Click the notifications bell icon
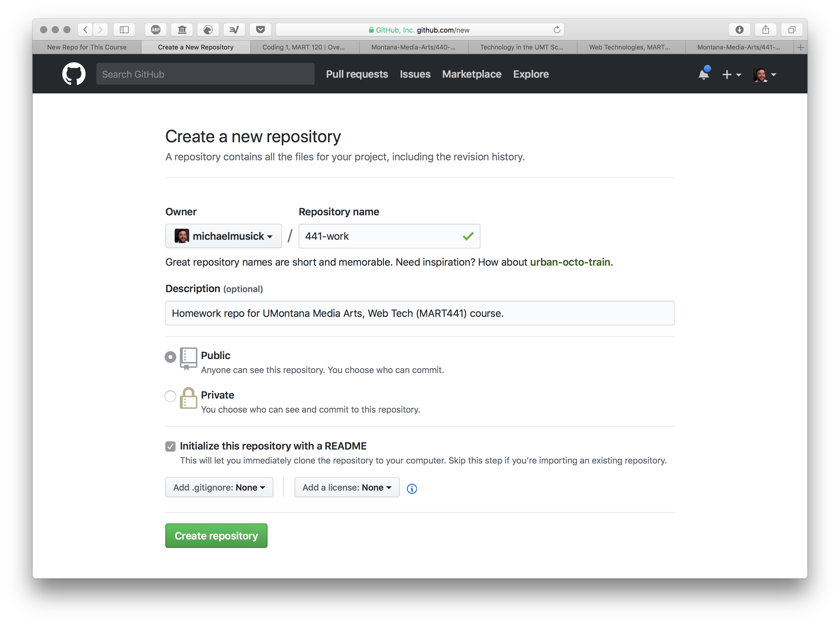Screen dimensions: 840x625 [x=704, y=74]
